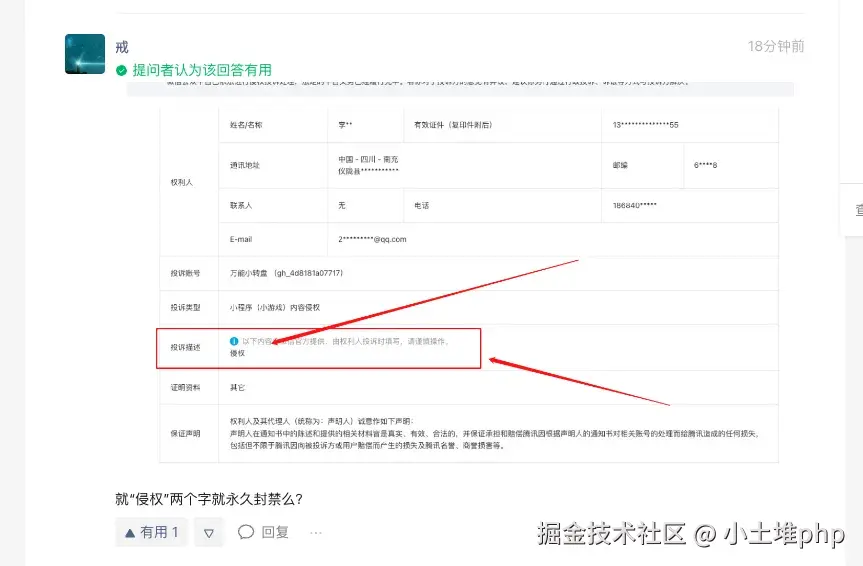863x566 pixels.
Task: Click the blue info icon in 投诉描述 row
Action: click(x=234, y=341)
